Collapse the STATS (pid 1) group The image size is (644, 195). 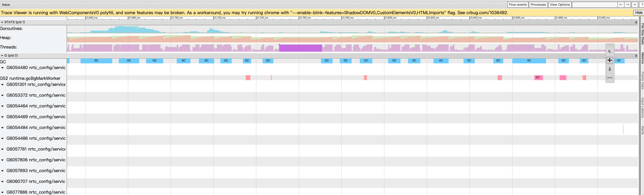tap(2, 22)
